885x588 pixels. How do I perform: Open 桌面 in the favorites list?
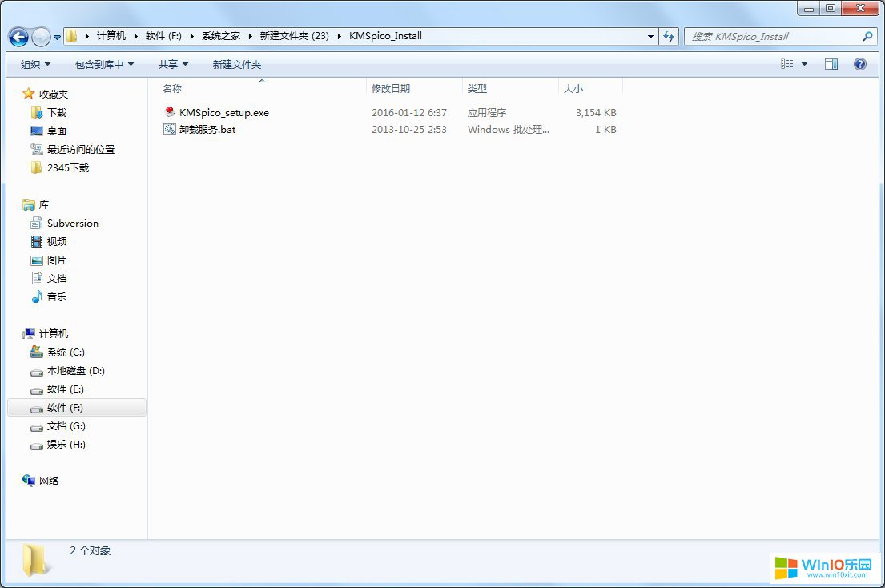(x=56, y=131)
